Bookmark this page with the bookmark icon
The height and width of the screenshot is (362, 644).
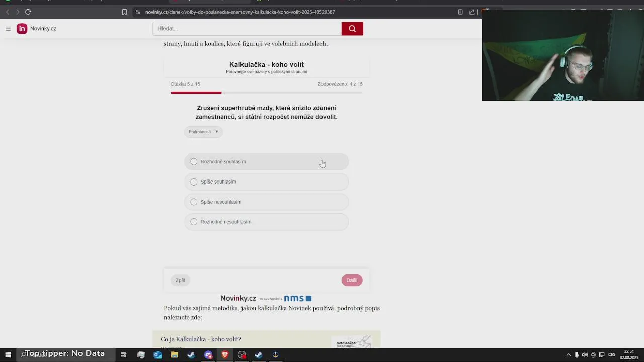(x=124, y=12)
